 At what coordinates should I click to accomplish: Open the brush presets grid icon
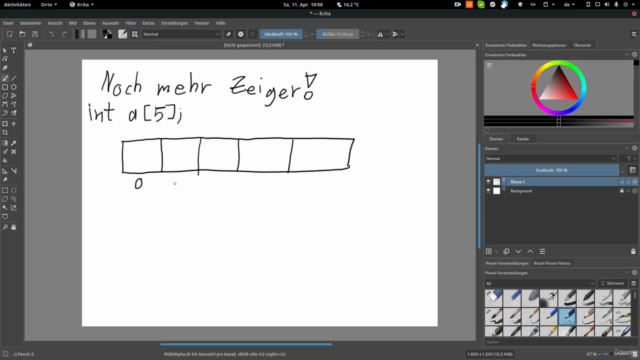[135, 34]
